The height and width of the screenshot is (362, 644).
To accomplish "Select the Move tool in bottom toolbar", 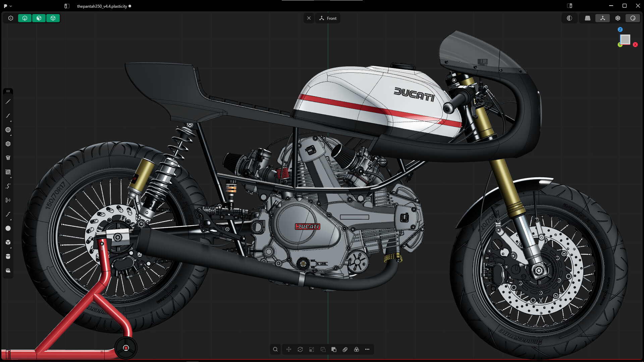I will [289, 349].
